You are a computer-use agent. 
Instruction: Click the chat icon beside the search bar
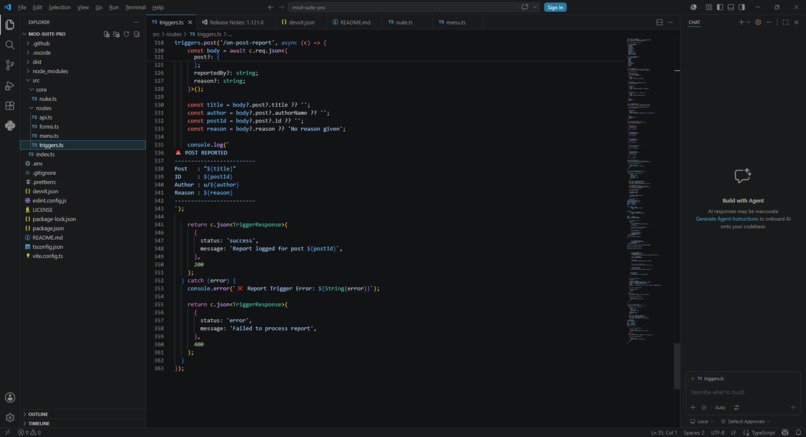point(525,7)
